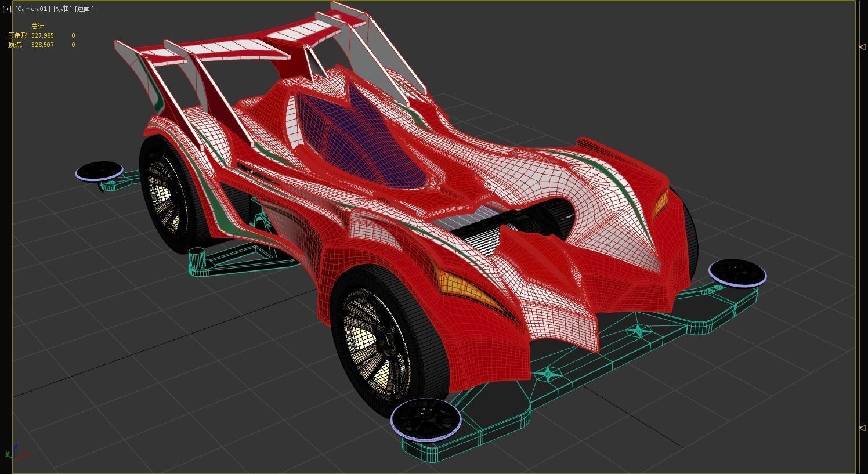
Task: Select the rear roller disc on the left
Action: (99, 171)
